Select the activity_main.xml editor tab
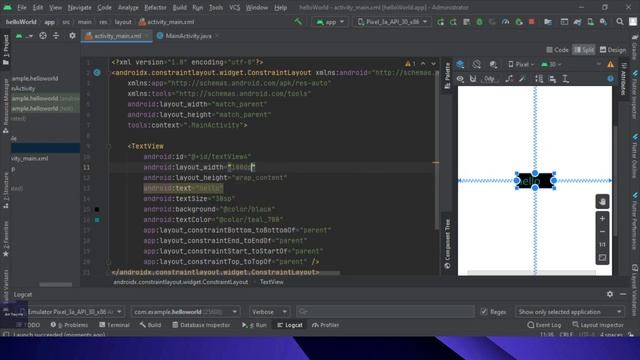 [117, 36]
